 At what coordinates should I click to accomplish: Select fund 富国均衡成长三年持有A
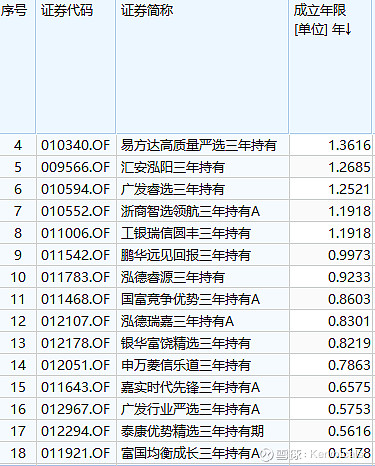(190, 453)
